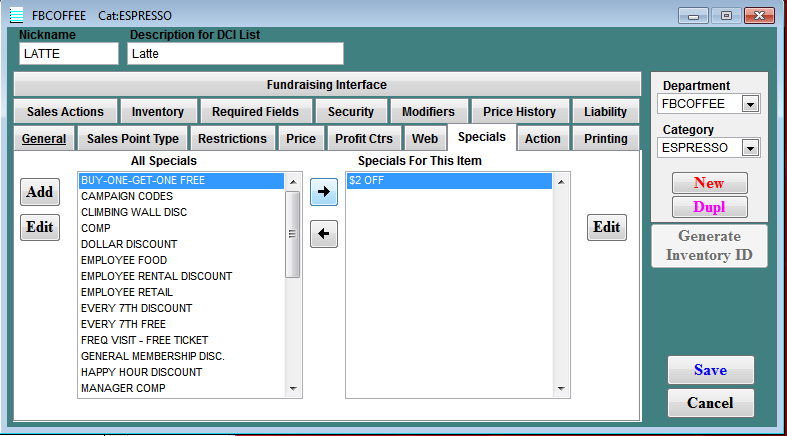Click Edit button beside Specials For This Item
Image resolution: width=787 pixels, height=436 pixels.
607,227
